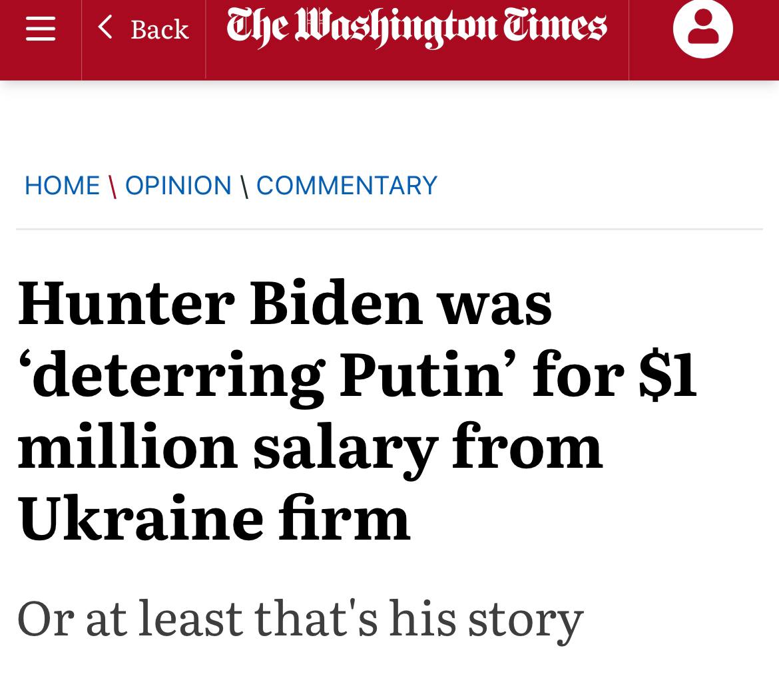Viewport: 779px width, 700px height.
Task: Click "Biden" in the article headline
Action: (x=336, y=303)
